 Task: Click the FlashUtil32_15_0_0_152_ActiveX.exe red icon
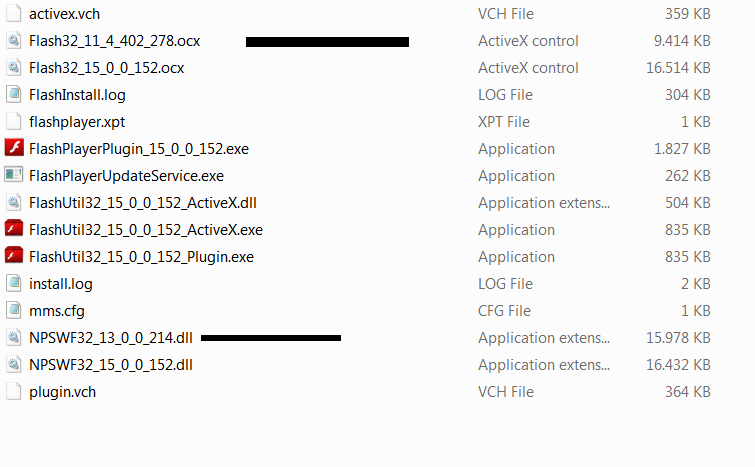tap(14, 229)
